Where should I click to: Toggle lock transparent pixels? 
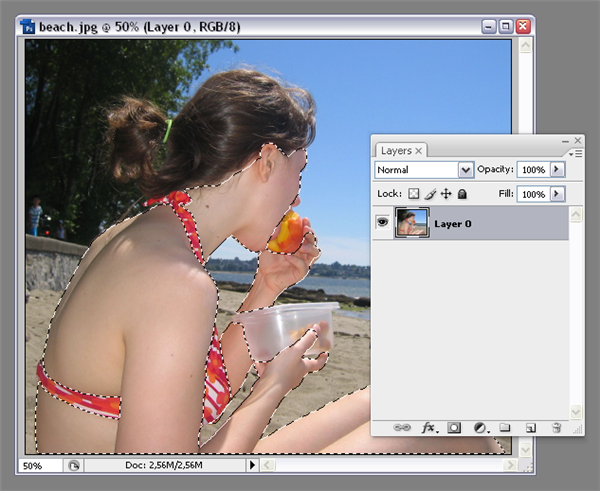[413, 194]
